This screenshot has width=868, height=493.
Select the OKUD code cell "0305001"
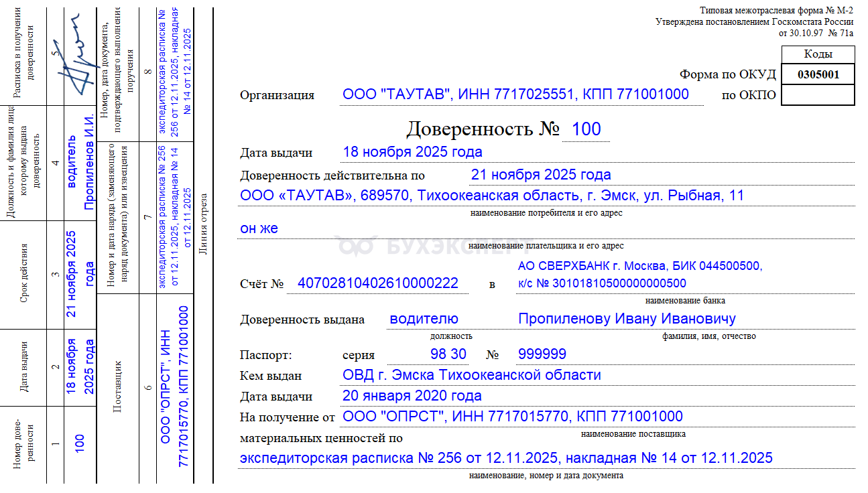click(x=818, y=74)
